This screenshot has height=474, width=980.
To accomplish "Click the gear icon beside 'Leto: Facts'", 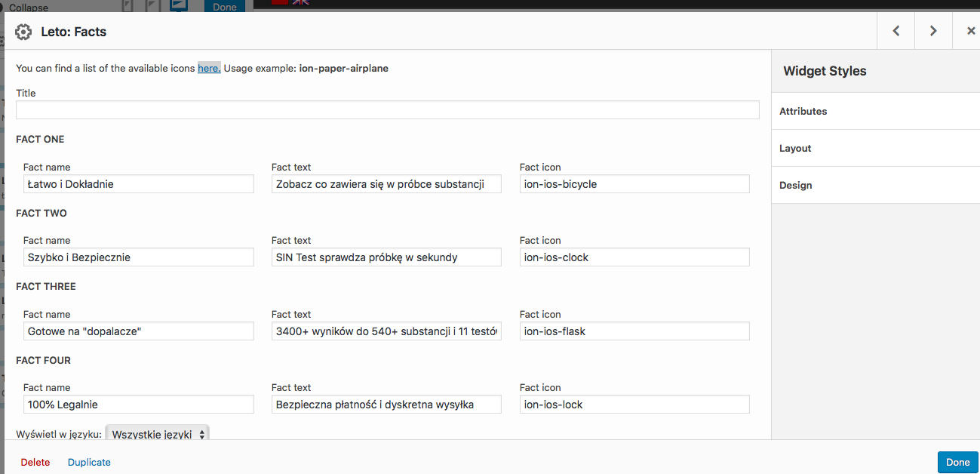I will point(23,32).
